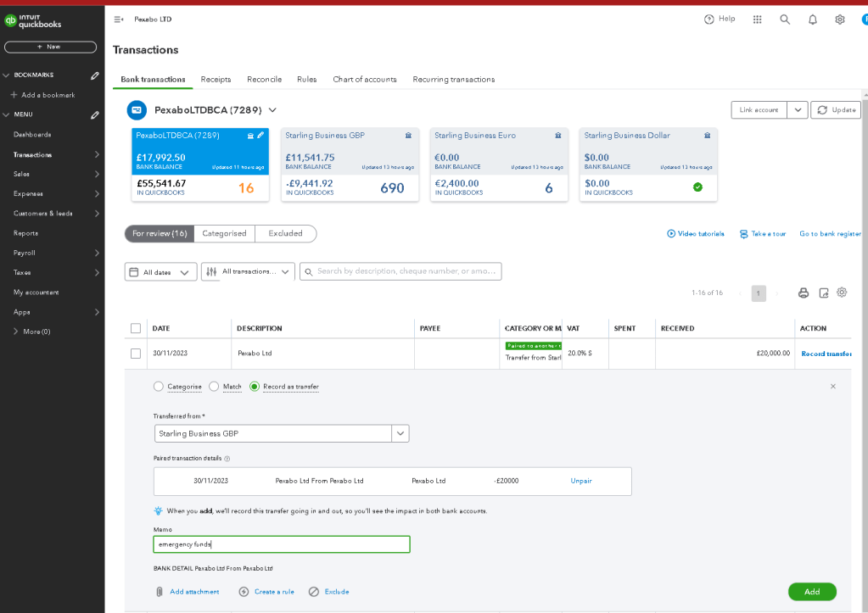This screenshot has width=868, height=613.
Task: Open the Transferred from dropdown
Action: (x=400, y=434)
